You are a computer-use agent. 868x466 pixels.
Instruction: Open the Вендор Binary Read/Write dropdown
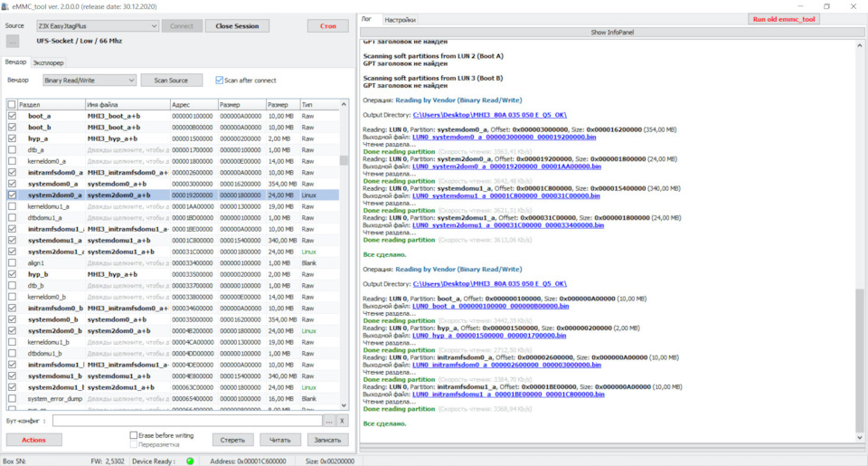(90, 81)
